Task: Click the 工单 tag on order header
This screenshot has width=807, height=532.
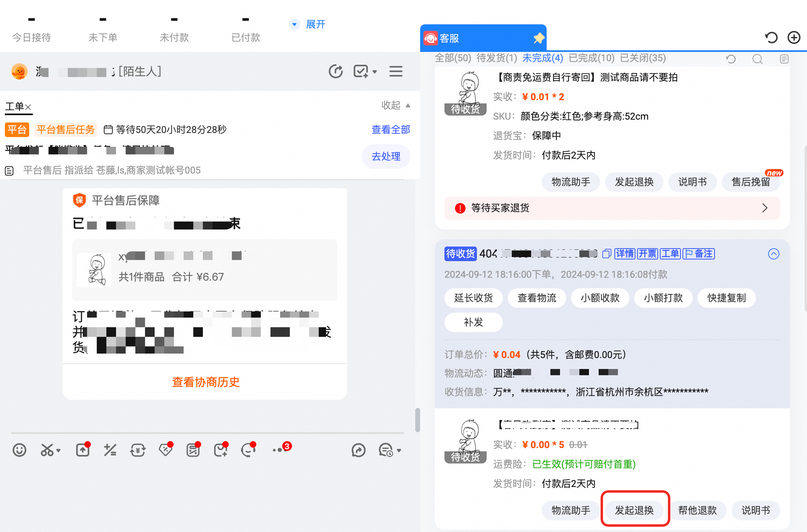Action: point(670,254)
